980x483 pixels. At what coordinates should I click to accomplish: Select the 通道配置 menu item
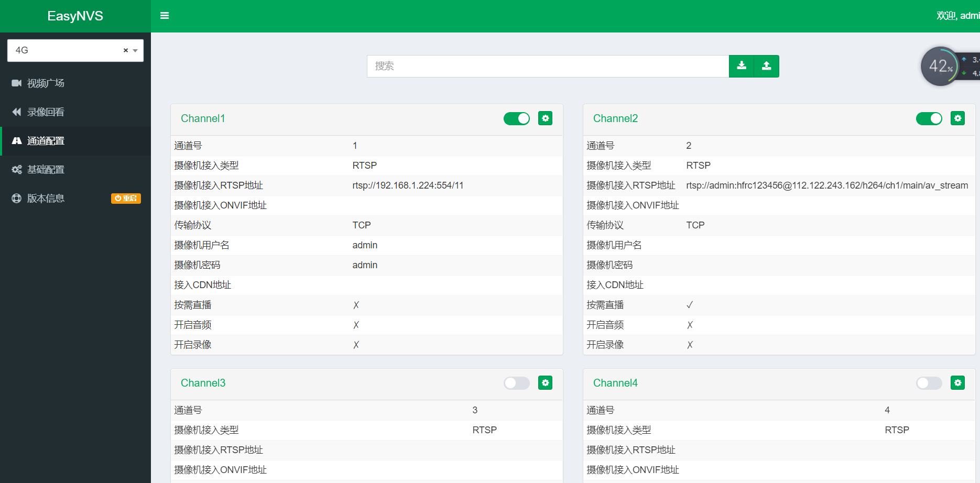75,141
